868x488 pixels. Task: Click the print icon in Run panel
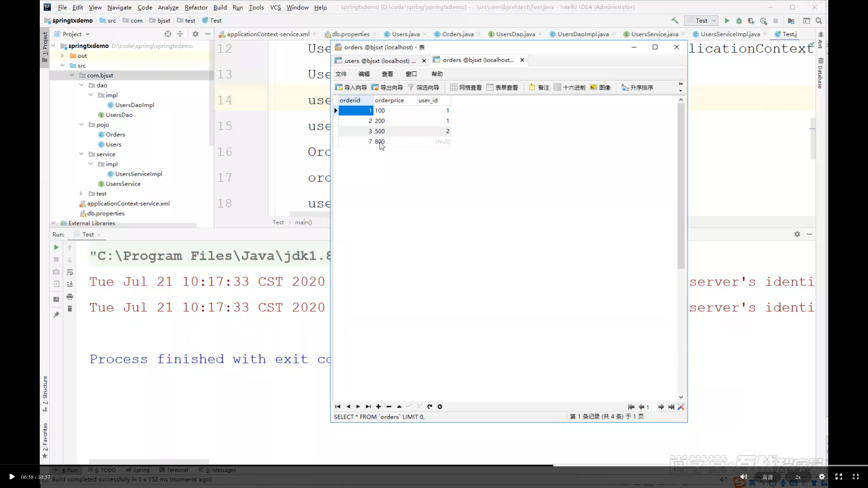70,297
